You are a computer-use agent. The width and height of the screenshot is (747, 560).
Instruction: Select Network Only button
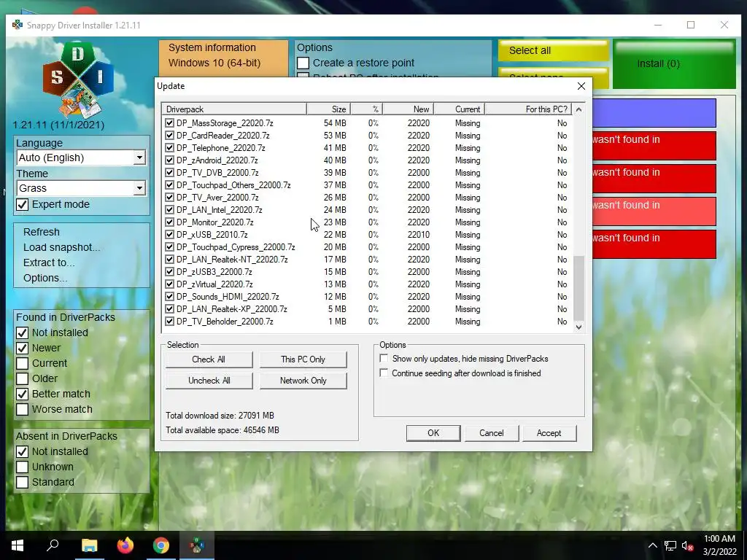point(303,381)
